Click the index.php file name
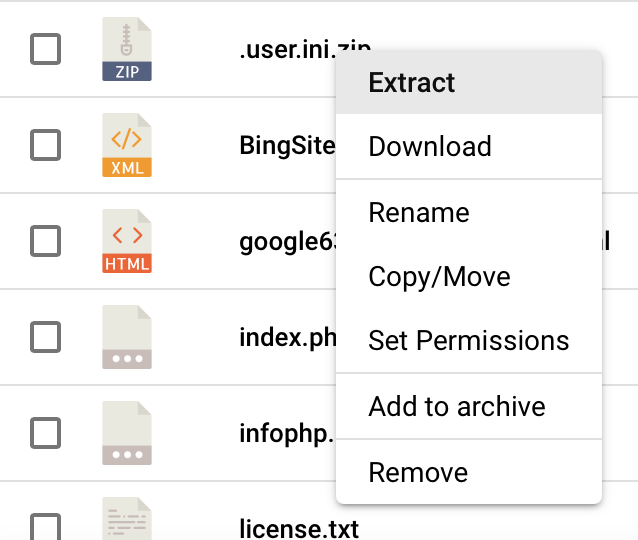This screenshot has height=540, width=638. click(x=286, y=338)
